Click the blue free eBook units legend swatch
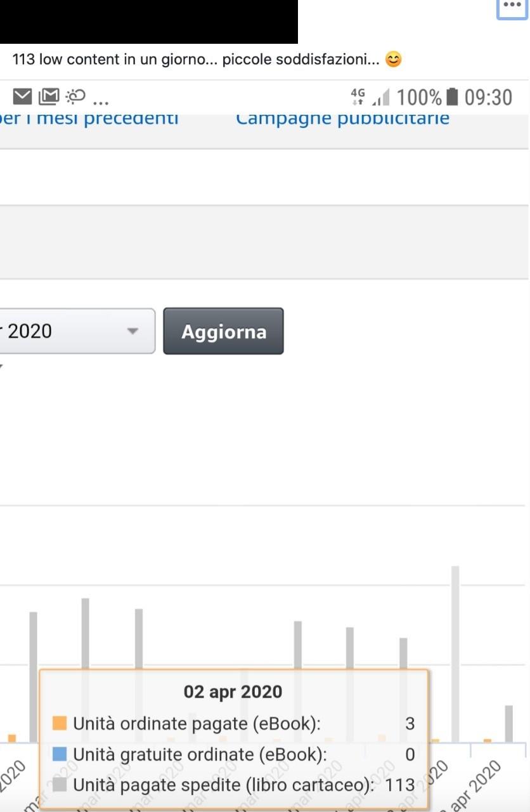 click(x=60, y=754)
